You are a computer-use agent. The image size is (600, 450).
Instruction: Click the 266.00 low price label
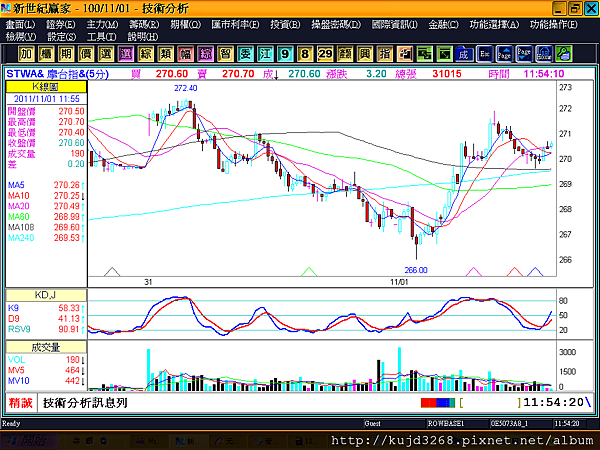point(416,270)
